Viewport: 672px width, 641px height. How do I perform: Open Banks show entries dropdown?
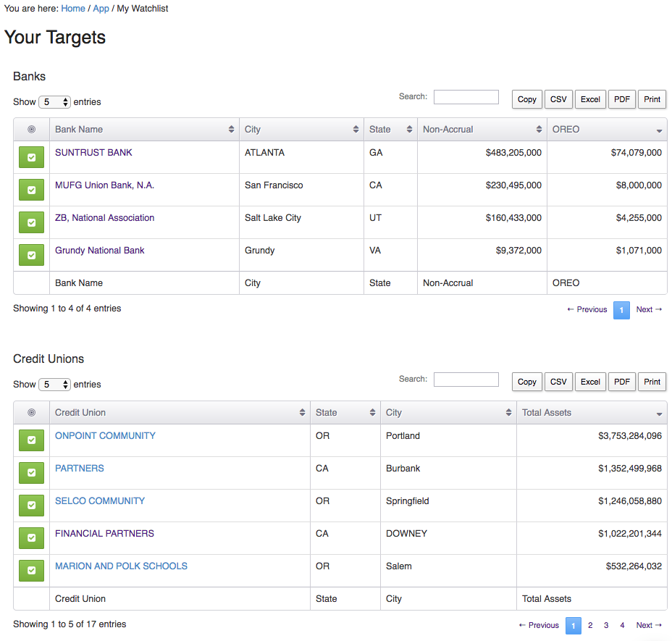pyautogui.click(x=54, y=102)
